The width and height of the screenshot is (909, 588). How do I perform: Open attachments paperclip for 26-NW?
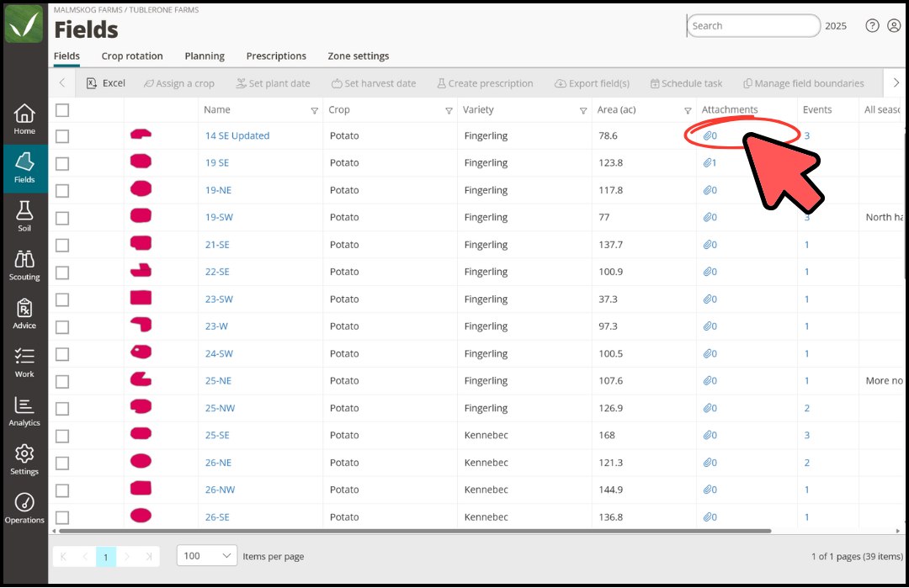click(710, 490)
